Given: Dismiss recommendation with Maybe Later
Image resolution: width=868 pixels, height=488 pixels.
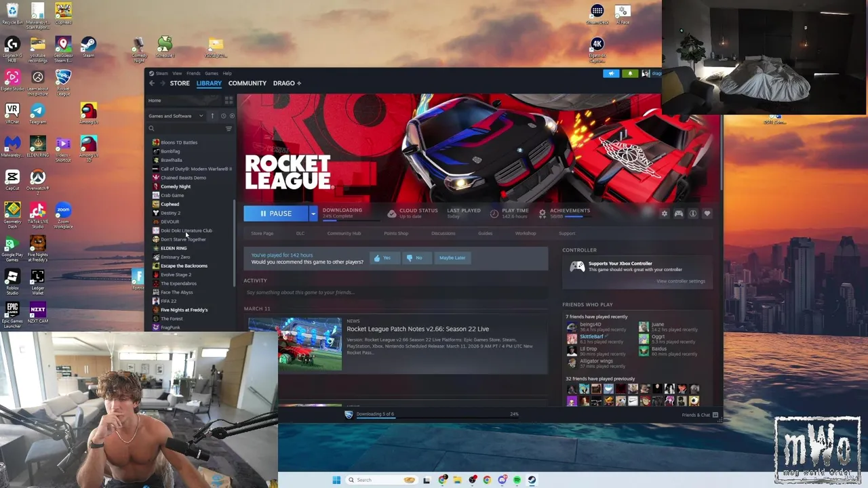Looking at the screenshot, I should (452, 258).
